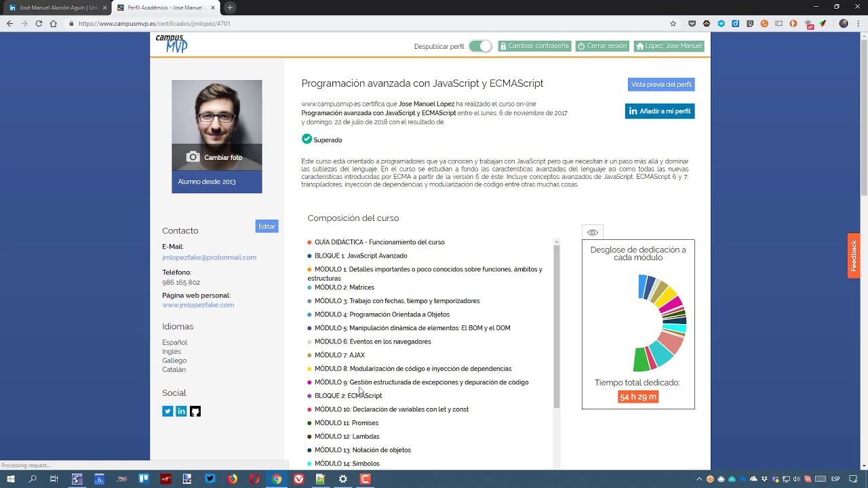Open the Windows notification center
This screenshot has height=488, width=868.
tap(854, 479)
